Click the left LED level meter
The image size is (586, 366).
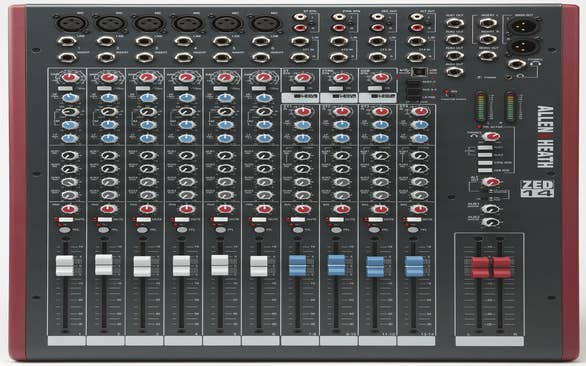[481, 106]
